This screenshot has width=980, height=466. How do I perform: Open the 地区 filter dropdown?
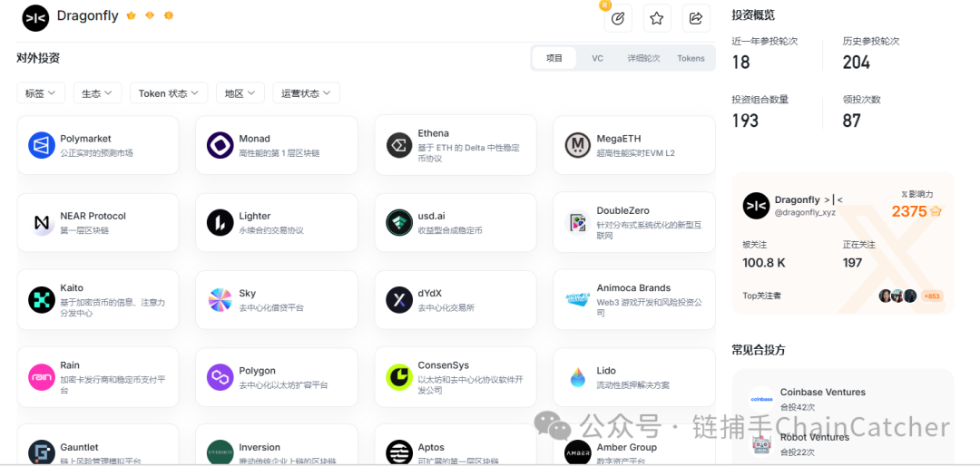(240, 93)
